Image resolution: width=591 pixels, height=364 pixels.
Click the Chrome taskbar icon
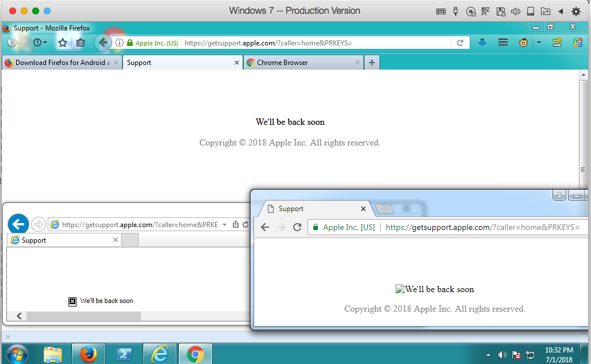(195, 354)
